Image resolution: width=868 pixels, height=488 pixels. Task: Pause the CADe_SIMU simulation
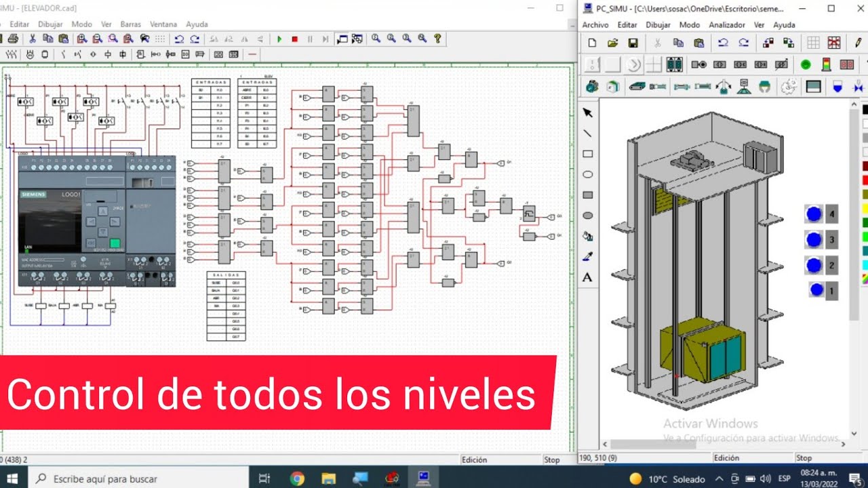pyautogui.click(x=310, y=39)
